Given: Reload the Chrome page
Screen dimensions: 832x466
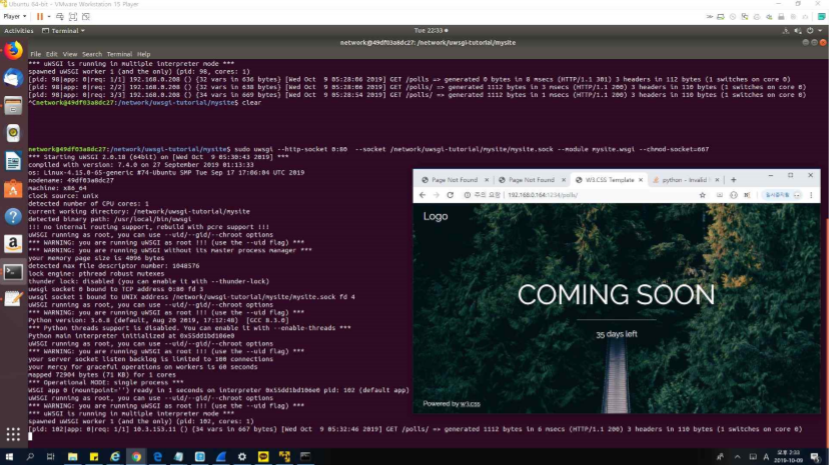Looking at the screenshot, I should (x=450, y=195).
